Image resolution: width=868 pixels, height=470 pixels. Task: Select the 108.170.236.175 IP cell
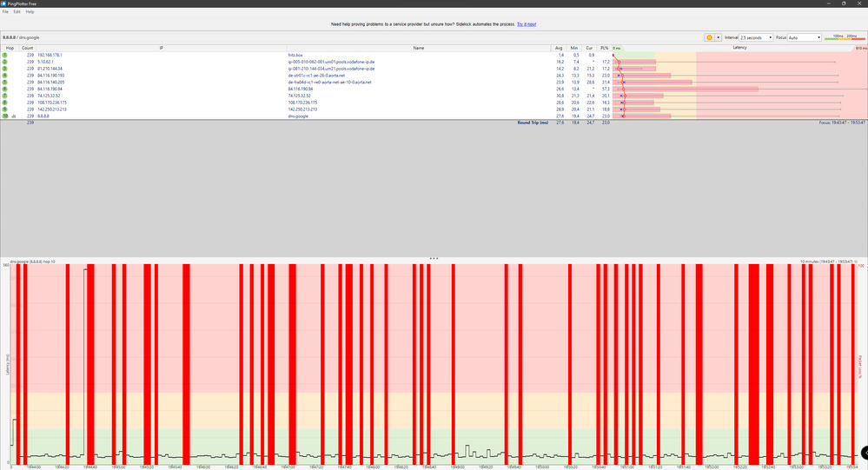(52, 103)
